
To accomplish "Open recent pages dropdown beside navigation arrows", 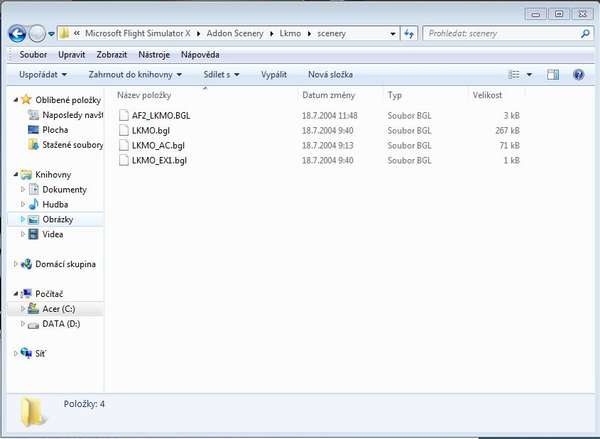I will tap(51, 34).
